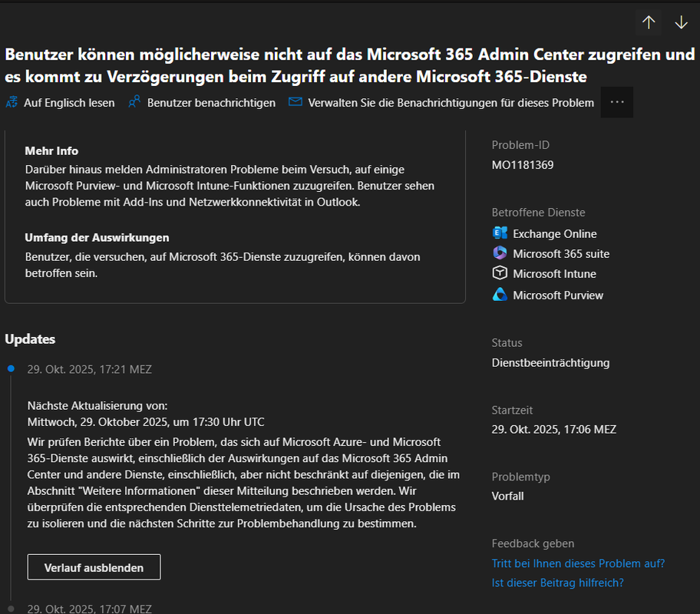
Task: Click the grey marker of 17:07 update
Action: pos(12,608)
